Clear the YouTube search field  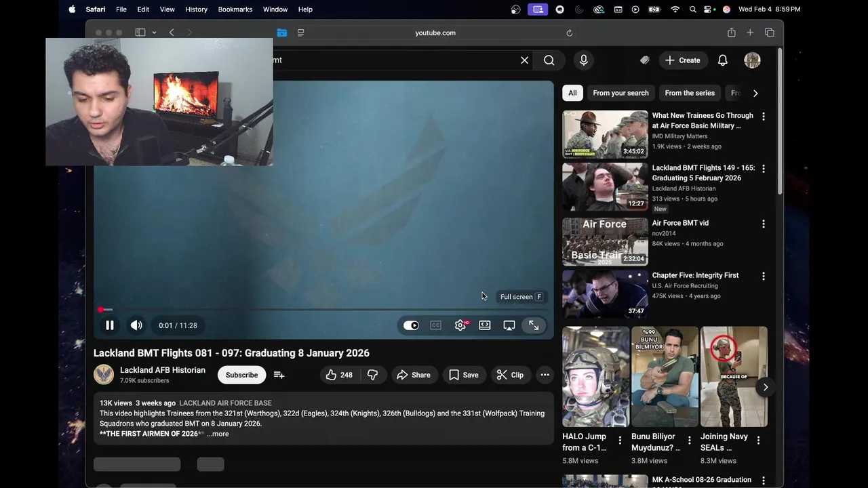524,60
